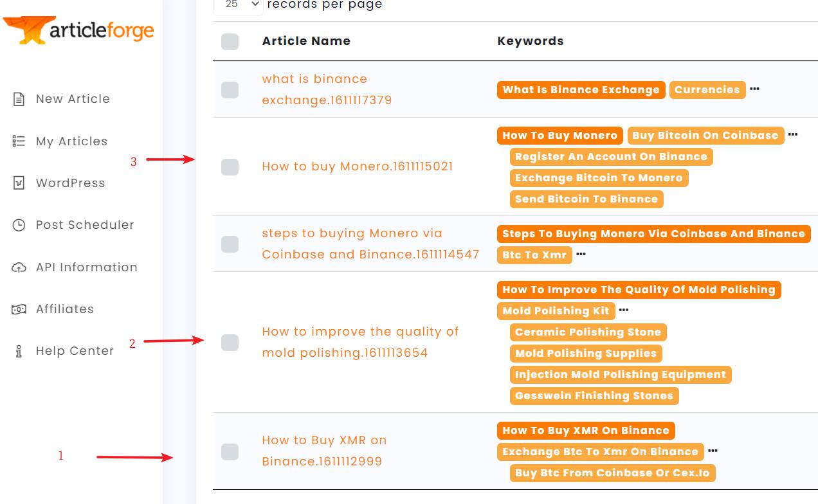Image resolution: width=818 pixels, height=504 pixels.
Task: Open the WordPress menu item
Action: click(x=70, y=183)
